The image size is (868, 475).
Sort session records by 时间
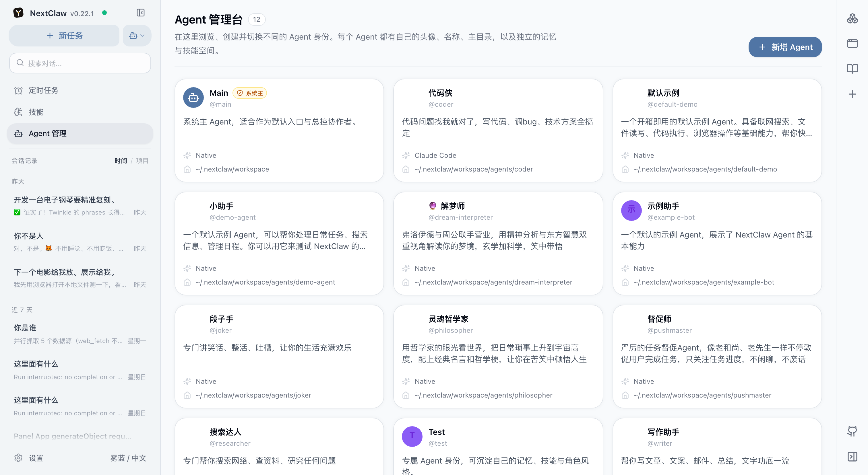[121, 161]
